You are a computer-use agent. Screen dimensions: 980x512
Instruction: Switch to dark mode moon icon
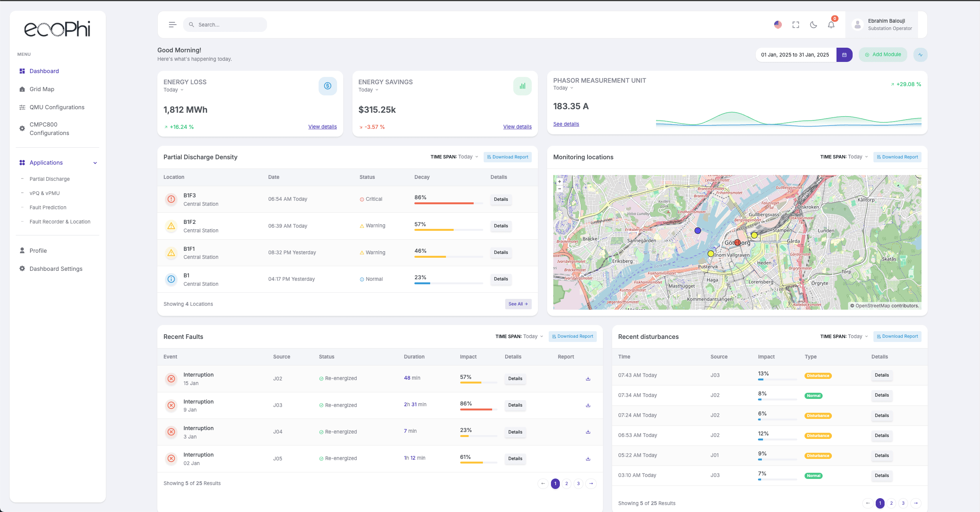point(813,25)
